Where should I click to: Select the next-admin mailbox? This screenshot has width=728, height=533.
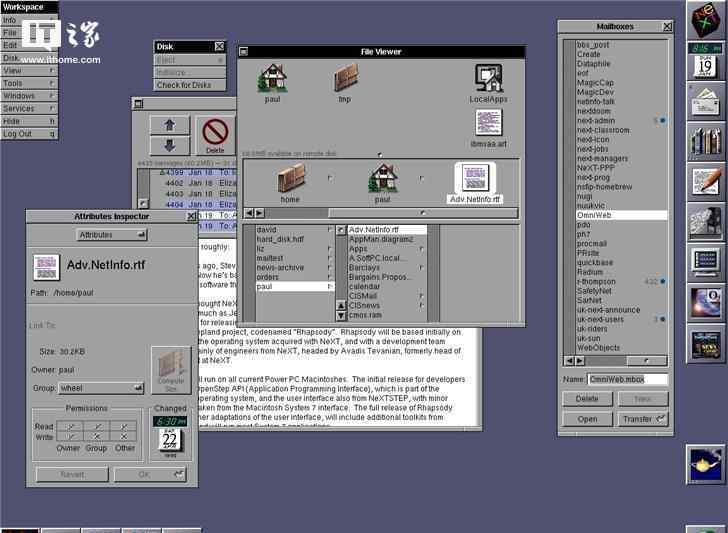[x=622, y=120]
